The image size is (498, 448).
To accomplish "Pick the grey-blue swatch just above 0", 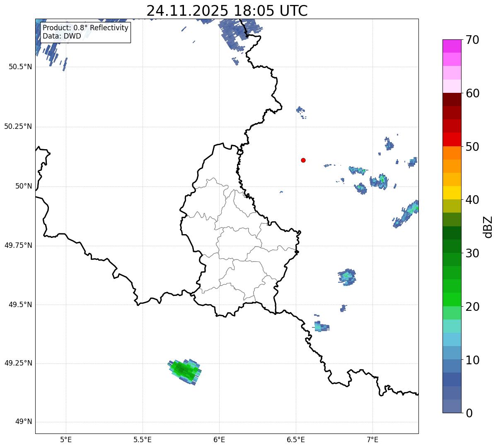I will (x=452, y=406).
